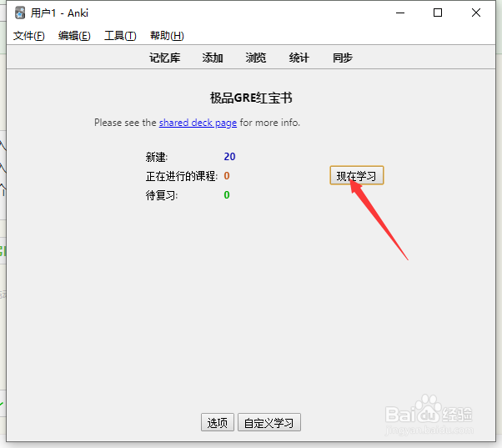Go to 记忆库 deck list

coord(165,58)
